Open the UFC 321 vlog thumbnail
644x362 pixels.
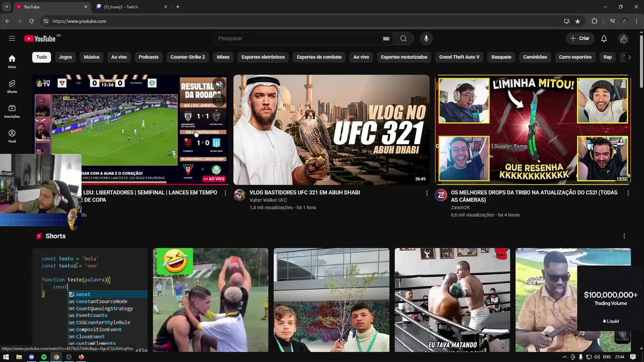332,130
